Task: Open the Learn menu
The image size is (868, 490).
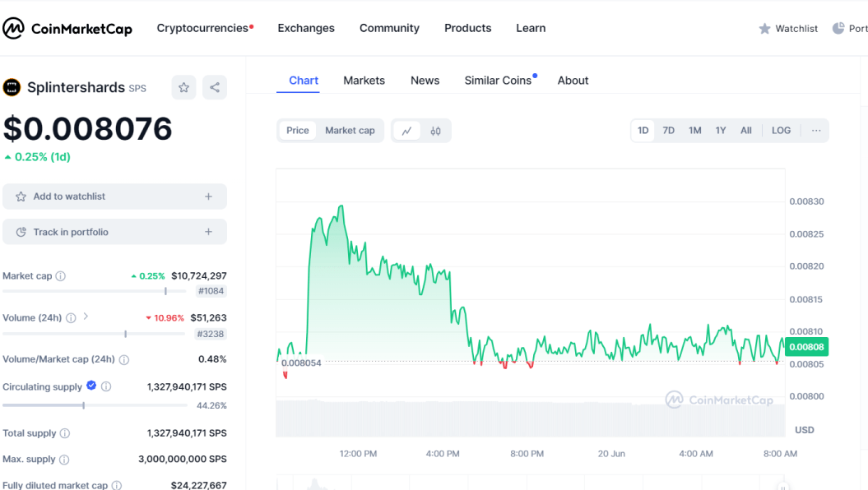Action: tap(531, 28)
